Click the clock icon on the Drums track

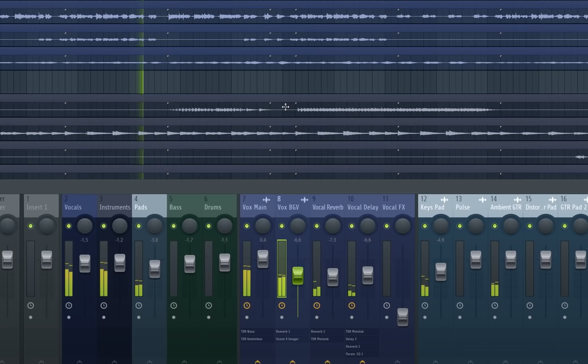click(x=208, y=305)
